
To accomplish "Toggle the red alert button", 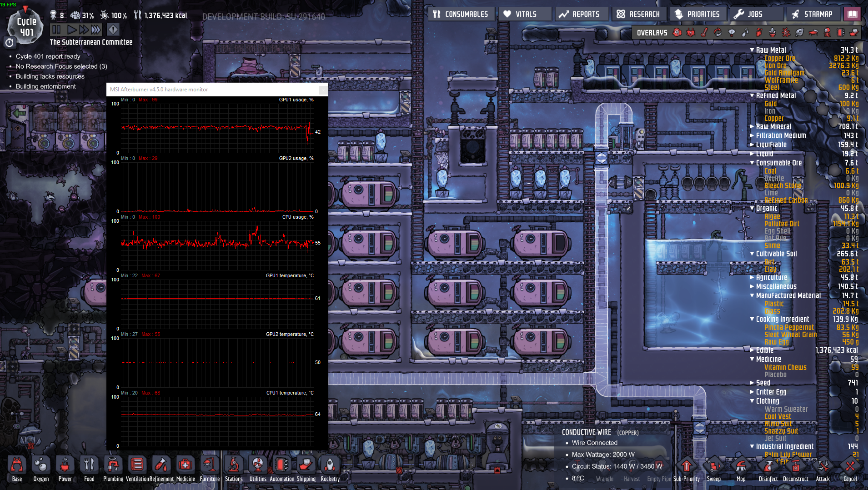I will tap(113, 30).
